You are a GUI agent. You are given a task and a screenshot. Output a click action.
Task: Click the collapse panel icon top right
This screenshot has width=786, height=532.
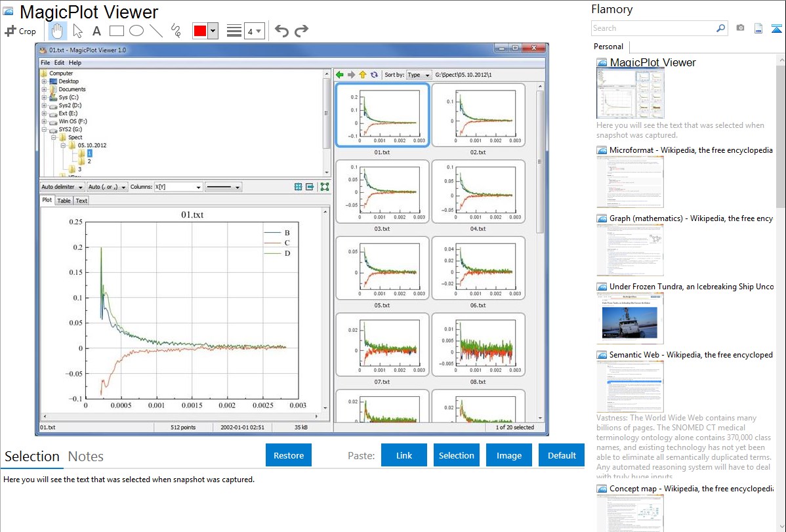(776, 28)
